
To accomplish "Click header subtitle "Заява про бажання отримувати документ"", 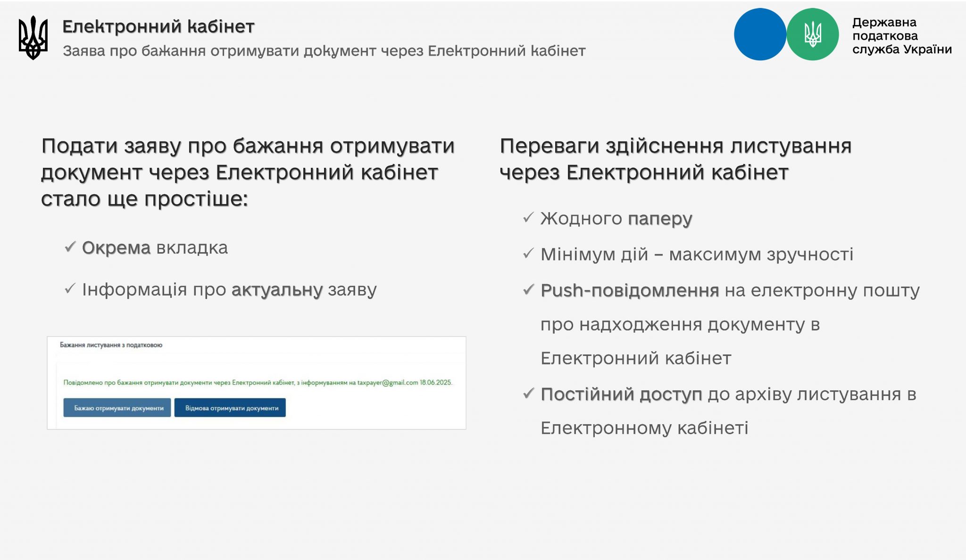I will [x=324, y=51].
